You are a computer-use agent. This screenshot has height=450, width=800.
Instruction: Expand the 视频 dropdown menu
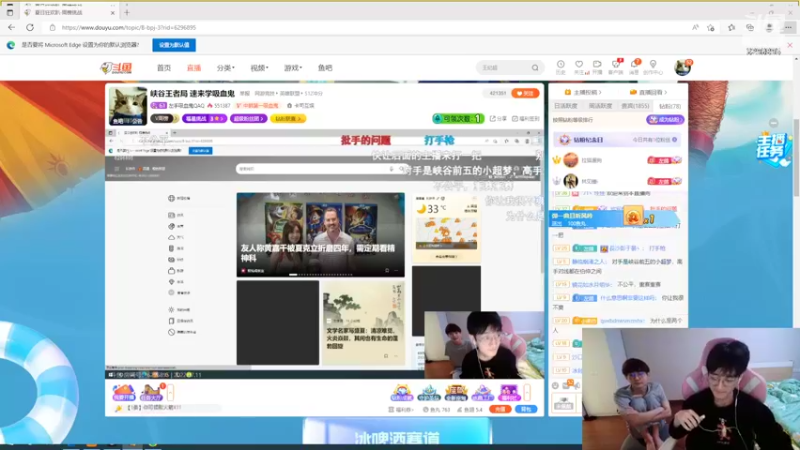[259, 68]
